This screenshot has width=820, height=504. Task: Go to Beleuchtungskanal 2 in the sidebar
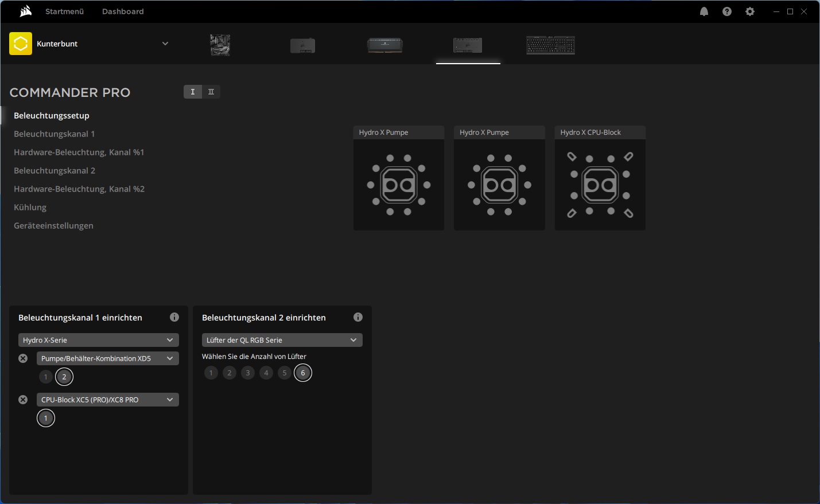pos(55,170)
